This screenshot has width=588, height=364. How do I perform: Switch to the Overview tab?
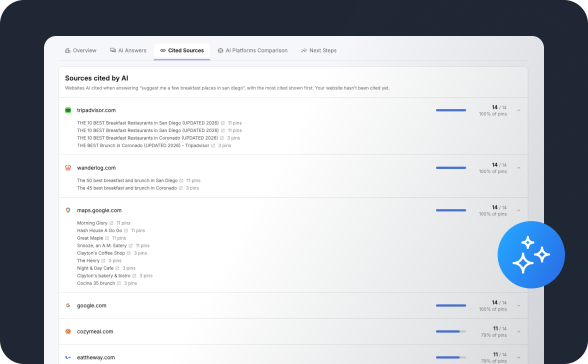(x=80, y=50)
